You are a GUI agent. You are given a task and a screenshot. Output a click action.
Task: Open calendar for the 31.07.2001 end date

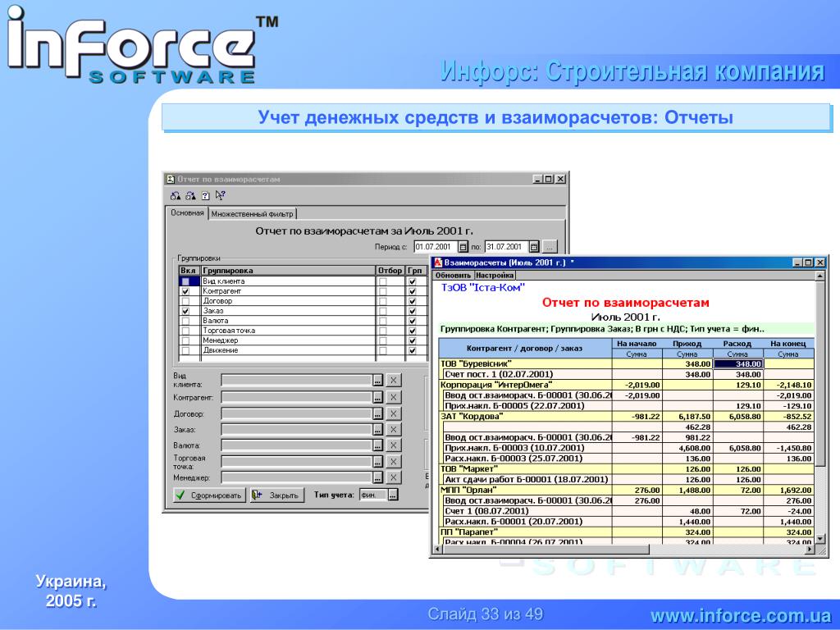(x=533, y=247)
